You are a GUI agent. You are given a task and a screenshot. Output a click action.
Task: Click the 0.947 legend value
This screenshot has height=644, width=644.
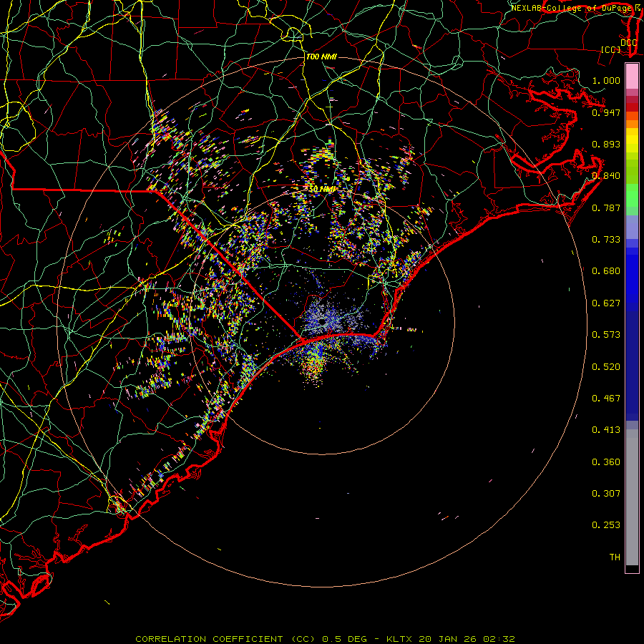(x=606, y=112)
